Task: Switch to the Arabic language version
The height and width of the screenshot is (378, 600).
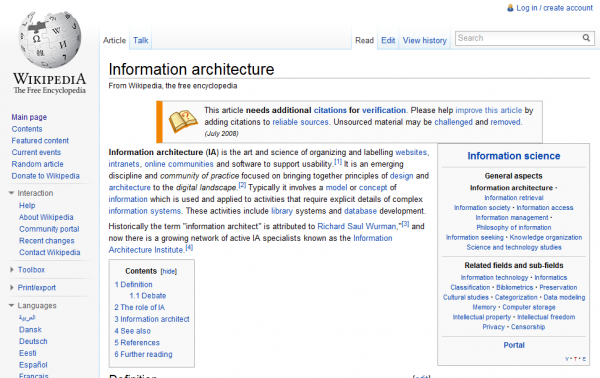Action: click(27, 318)
